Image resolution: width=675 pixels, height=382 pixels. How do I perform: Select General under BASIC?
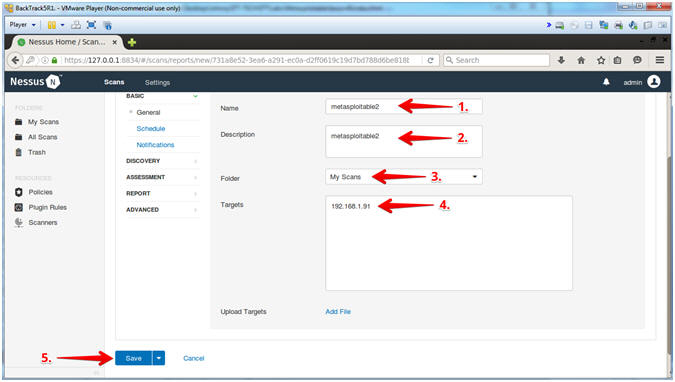(x=148, y=112)
